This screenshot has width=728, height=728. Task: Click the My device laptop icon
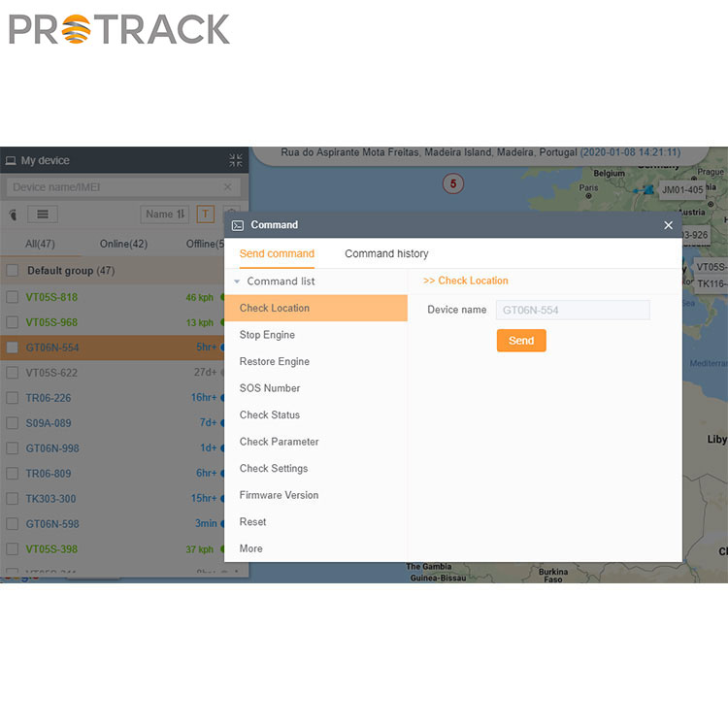(x=11, y=160)
